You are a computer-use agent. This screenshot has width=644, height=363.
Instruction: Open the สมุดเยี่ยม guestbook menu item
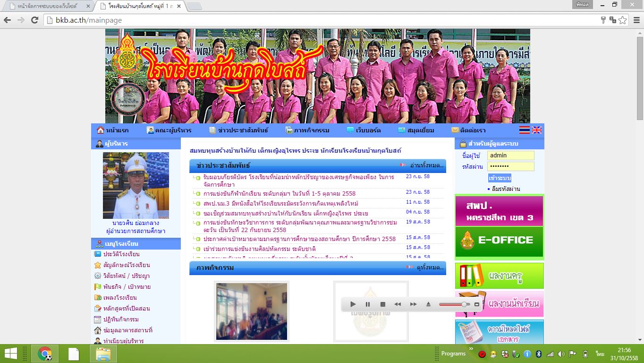[416, 130]
